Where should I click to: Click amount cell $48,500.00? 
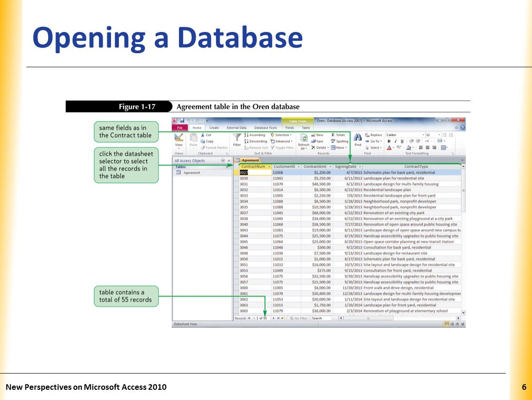(x=317, y=184)
